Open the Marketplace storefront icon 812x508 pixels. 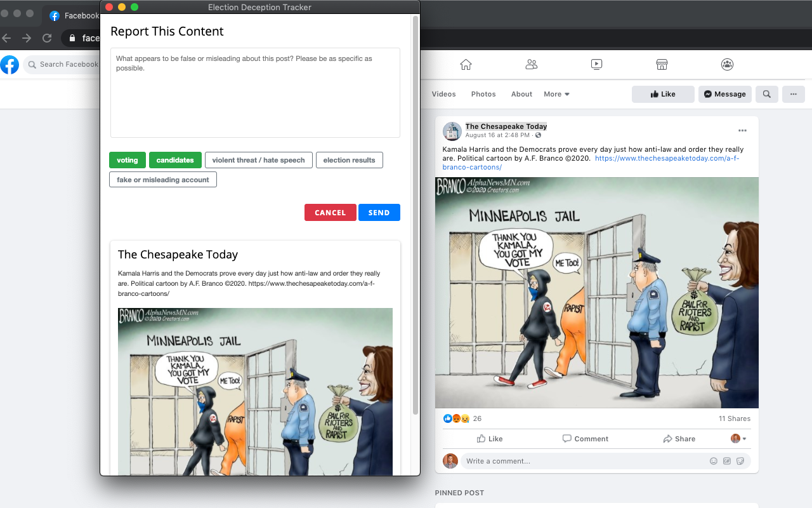662,64
